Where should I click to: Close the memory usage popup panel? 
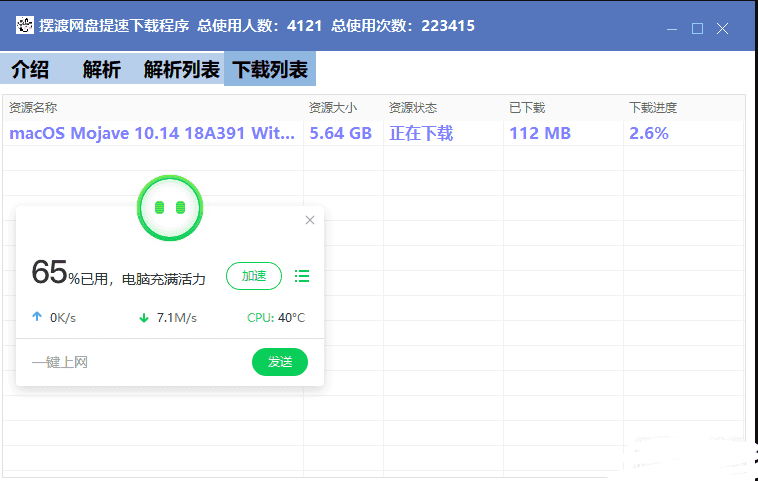pyautogui.click(x=310, y=220)
